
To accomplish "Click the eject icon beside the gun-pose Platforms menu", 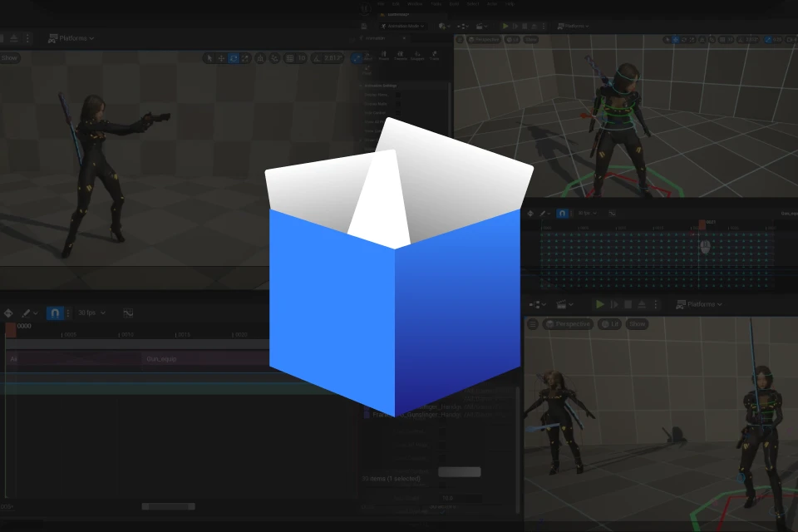I will coord(14,38).
